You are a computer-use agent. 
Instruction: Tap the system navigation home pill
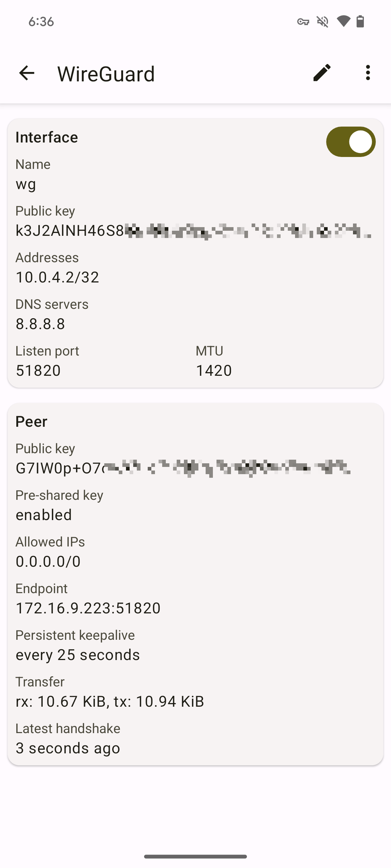[x=195, y=856]
